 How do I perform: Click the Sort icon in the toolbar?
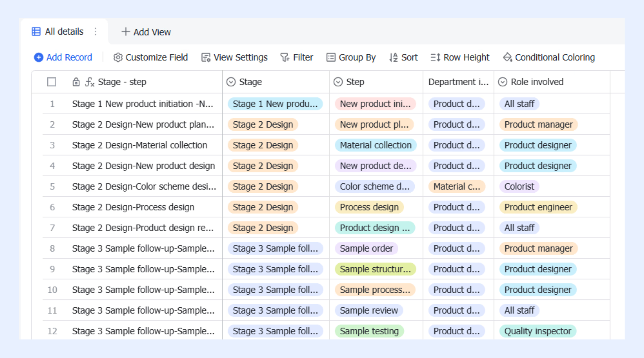(x=393, y=57)
